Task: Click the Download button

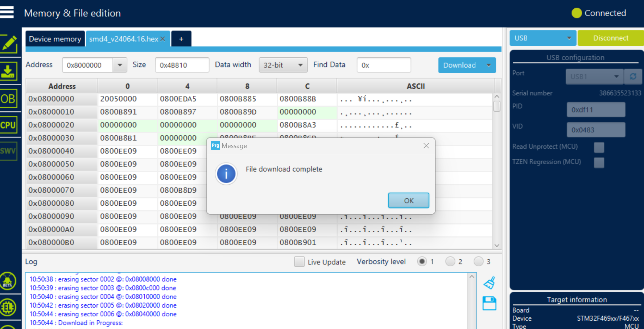Action: click(459, 65)
